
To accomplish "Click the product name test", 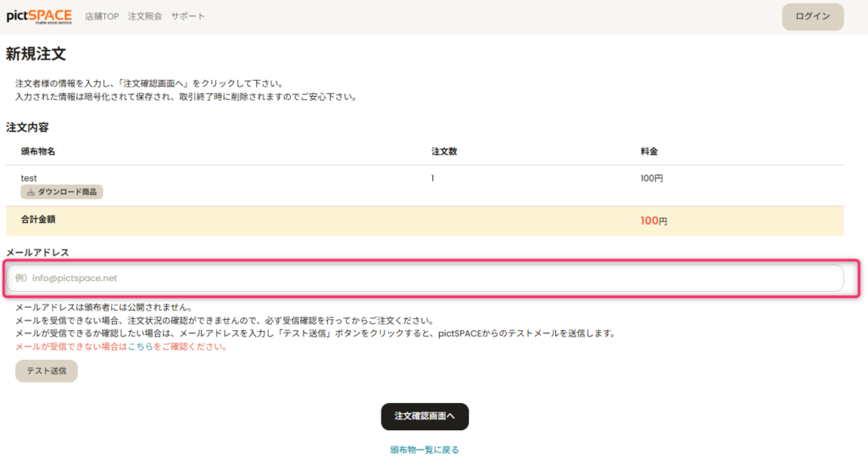I will tap(29, 178).
